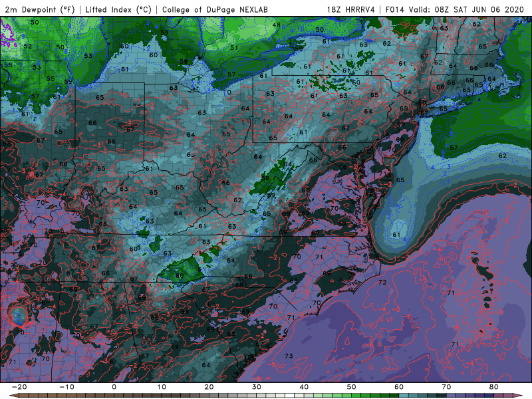Image resolution: width=532 pixels, height=399 pixels.
Task: Select the "80" color scale label
Action: pos(494,387)
